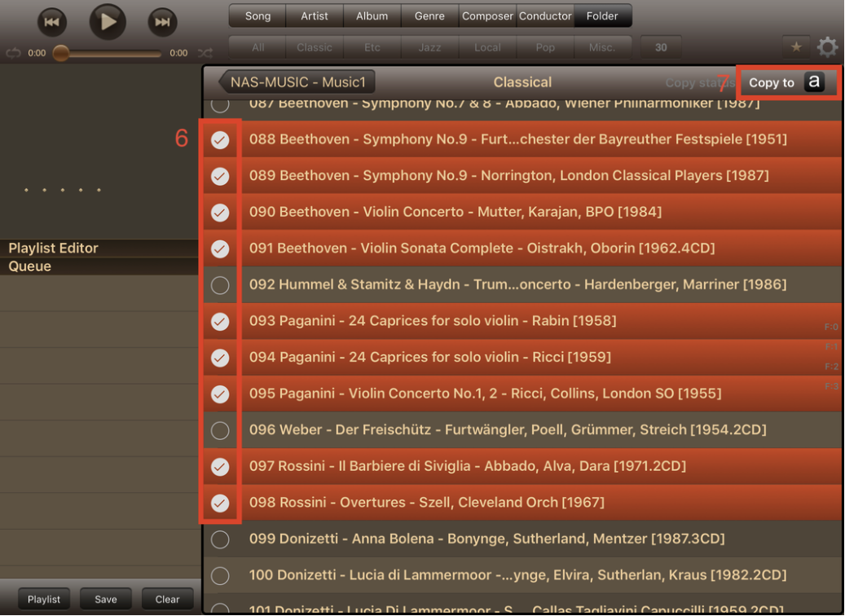Viewport: 845px width, 616px height.
Task: Uncheck 089 Beethoven Symphony No.9 Norrington
Action: point(220,176)
